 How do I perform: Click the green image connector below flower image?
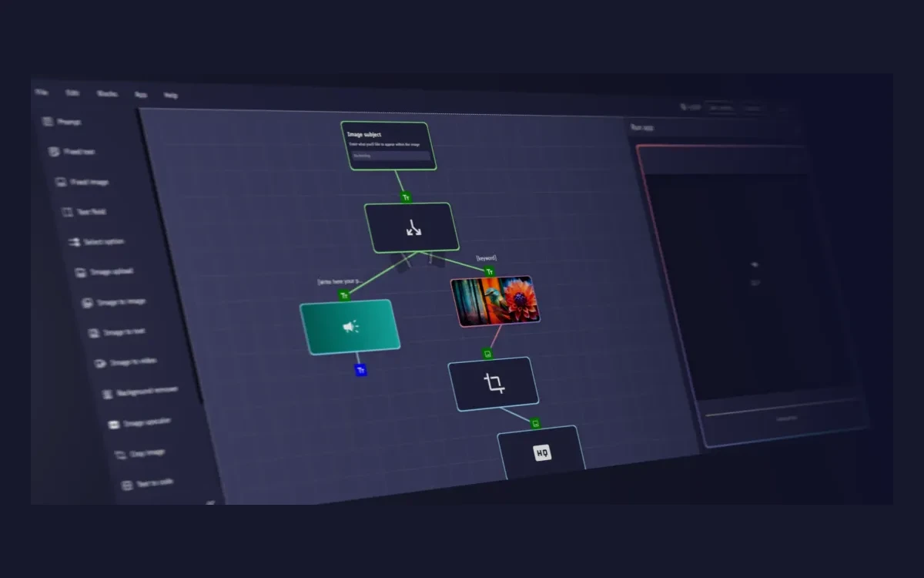pos(487,354)
